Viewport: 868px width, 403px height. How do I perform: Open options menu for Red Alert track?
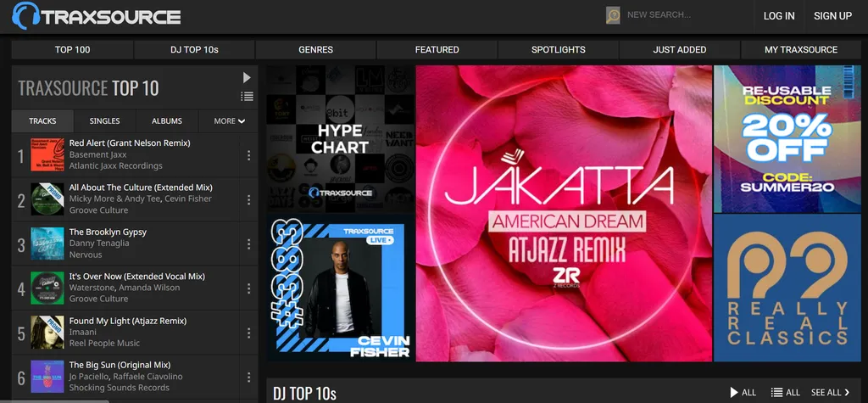click(x=248, y=155)
